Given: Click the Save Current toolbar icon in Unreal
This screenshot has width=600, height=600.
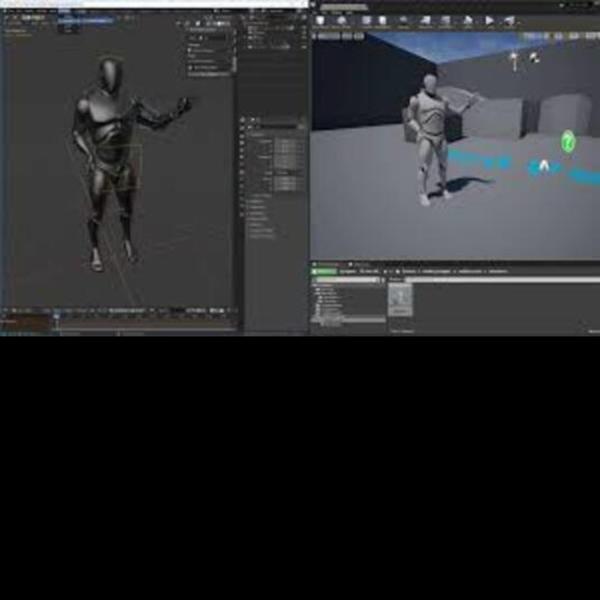Looking at the screenshot, I should point(320,21).
